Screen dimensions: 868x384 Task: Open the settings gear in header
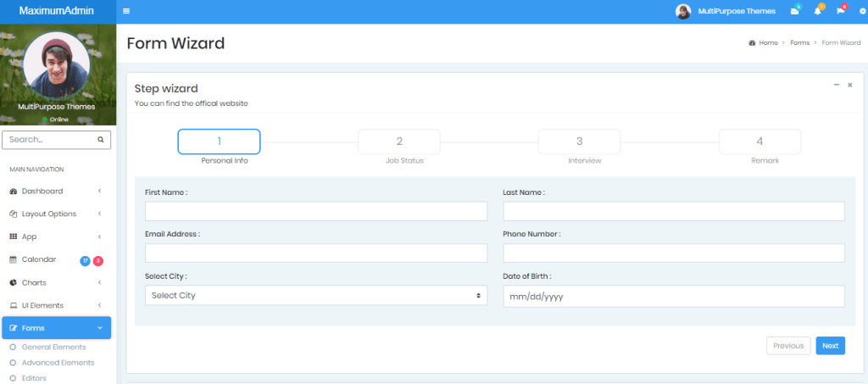click(862, 11)
